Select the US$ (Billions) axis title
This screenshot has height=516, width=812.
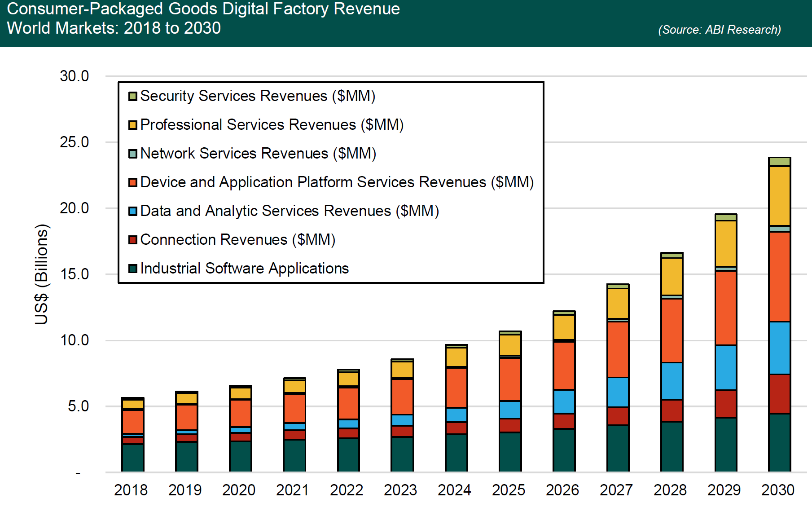[41, 274]
